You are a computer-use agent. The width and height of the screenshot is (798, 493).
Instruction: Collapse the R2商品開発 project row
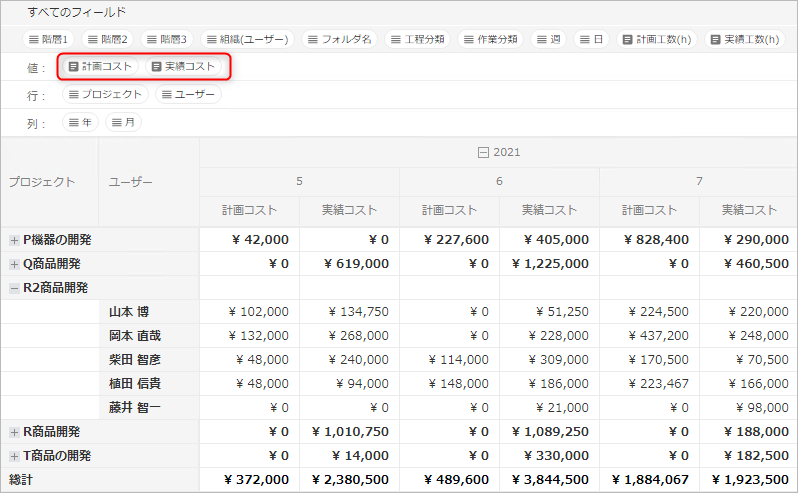[x=14, y=288]
